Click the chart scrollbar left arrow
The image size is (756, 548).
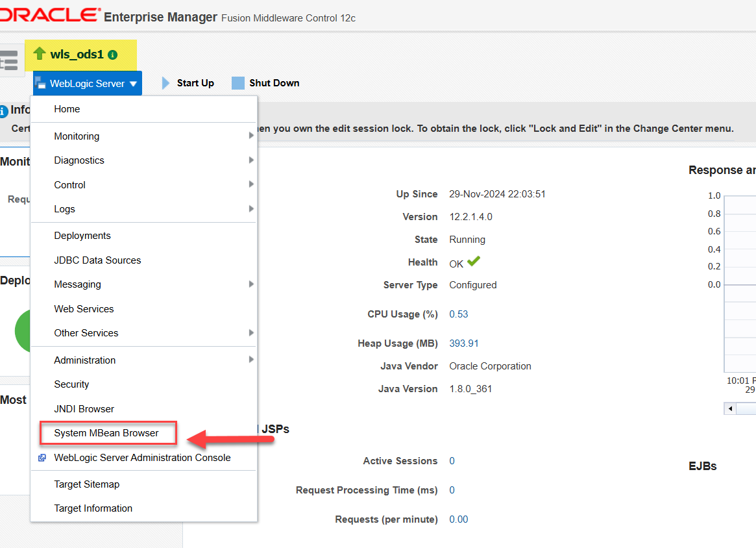[x=731, y=408]
